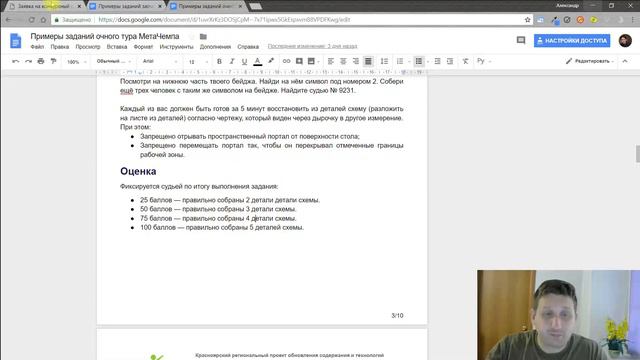640x360 pixels.
Task: Open line spacing options
Action: pyautogui.click(x=384, y=61)
